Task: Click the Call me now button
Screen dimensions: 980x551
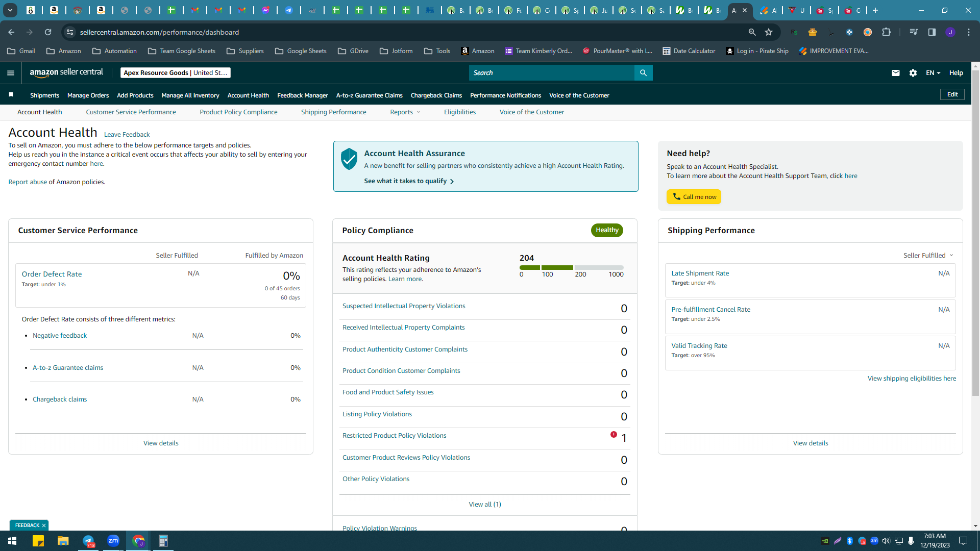Action: point(694,197)
